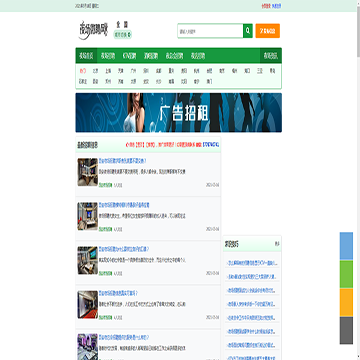
Task: Open the blue link in latest-listings header
Action: pyautogui.click(x=211, y=145)
